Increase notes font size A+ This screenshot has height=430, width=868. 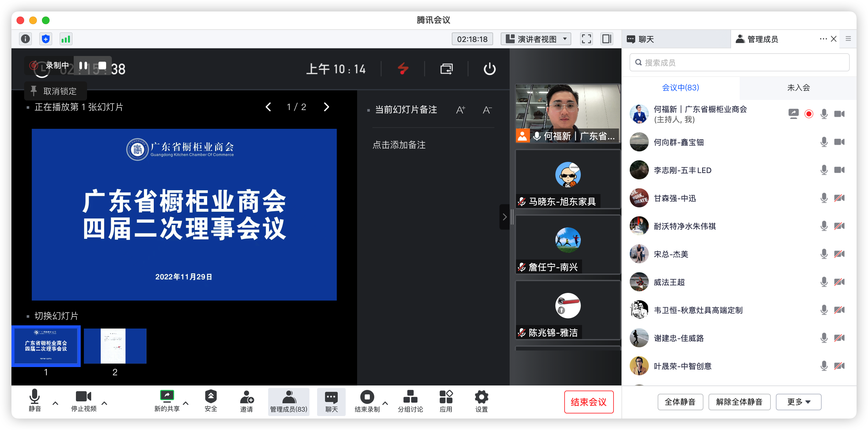(x=460, y=110)
